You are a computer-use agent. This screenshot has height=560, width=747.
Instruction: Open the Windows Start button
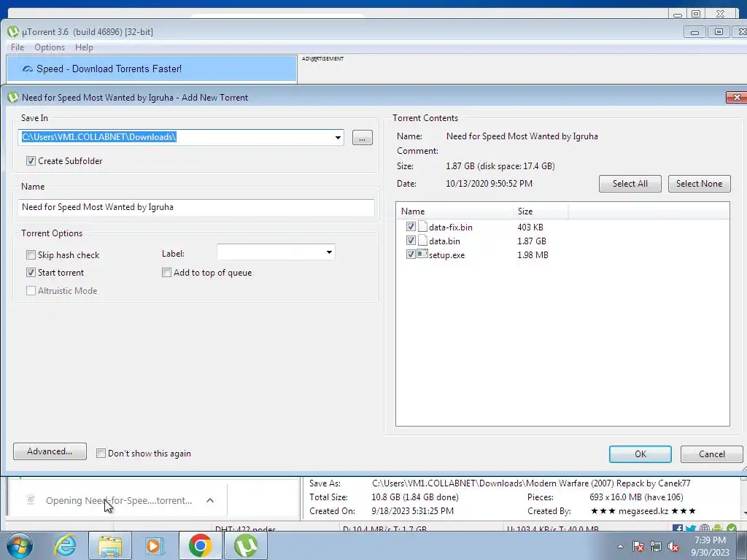click(19, 545)
